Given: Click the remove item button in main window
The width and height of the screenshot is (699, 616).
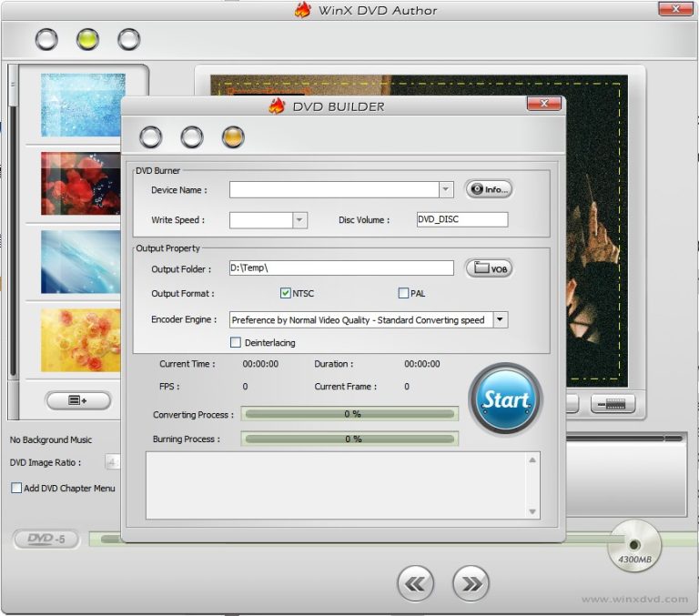Looking at the screenshot, I should pyautogui.click(x=613, y=405).
